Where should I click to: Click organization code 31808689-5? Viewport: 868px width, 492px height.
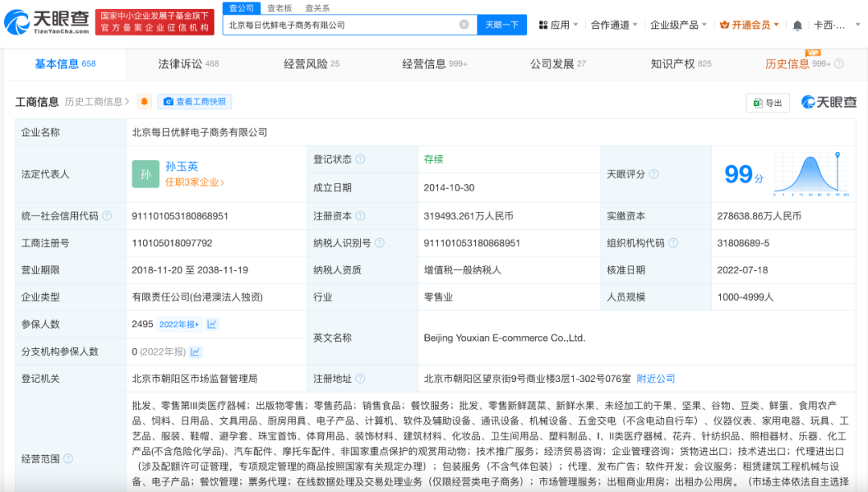coord(743,243)
